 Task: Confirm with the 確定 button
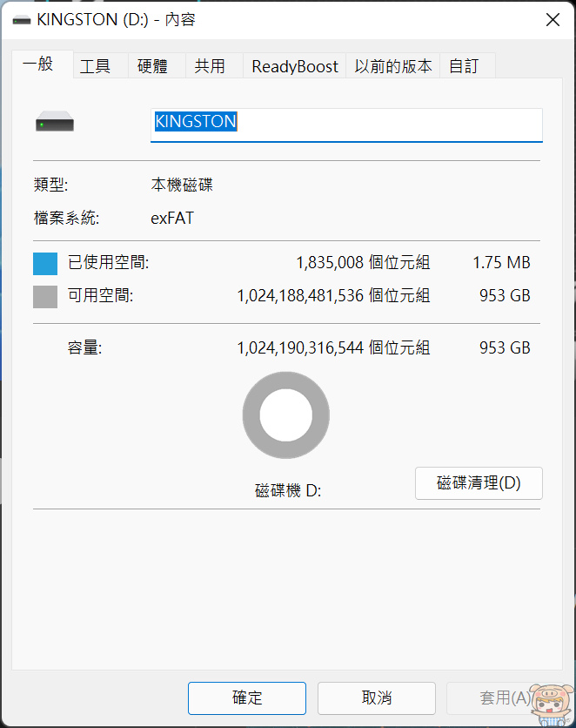pos(247,698)
